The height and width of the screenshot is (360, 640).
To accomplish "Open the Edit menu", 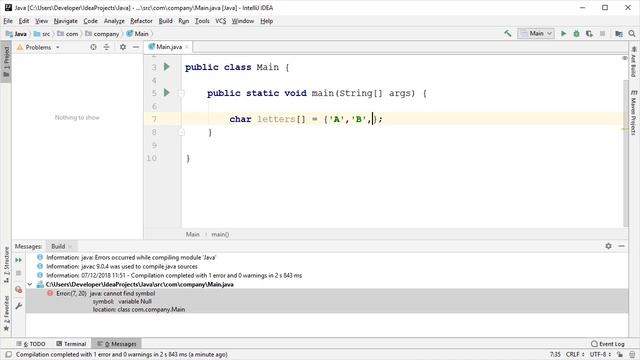I will (x=24, y=21).
